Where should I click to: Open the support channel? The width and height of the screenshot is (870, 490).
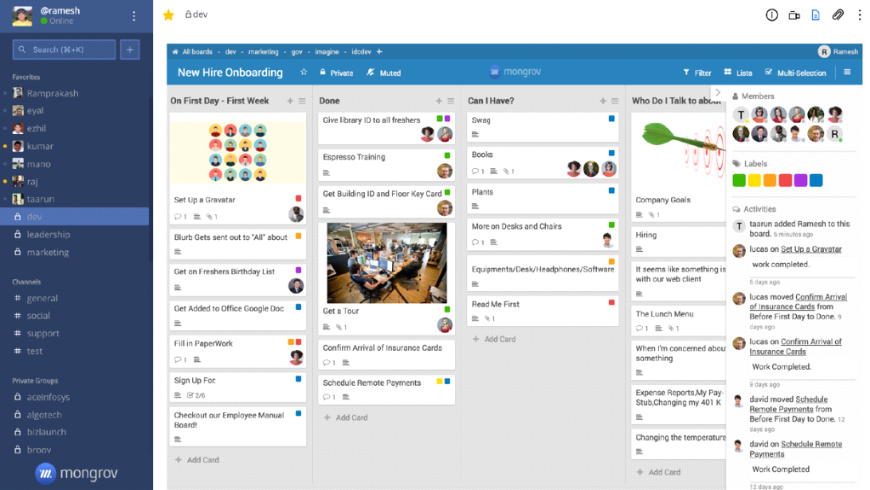pos(43,334)
